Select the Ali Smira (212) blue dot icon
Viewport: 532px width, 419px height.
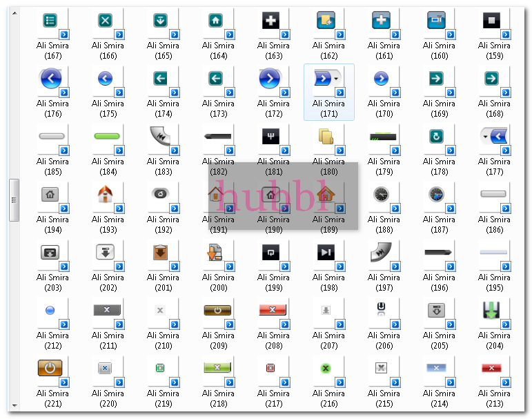click(50, 311)
